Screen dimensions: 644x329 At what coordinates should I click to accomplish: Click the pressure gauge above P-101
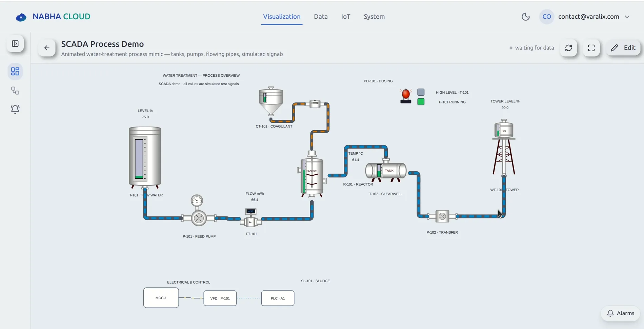pyautogui.click(x=197, y=201)
